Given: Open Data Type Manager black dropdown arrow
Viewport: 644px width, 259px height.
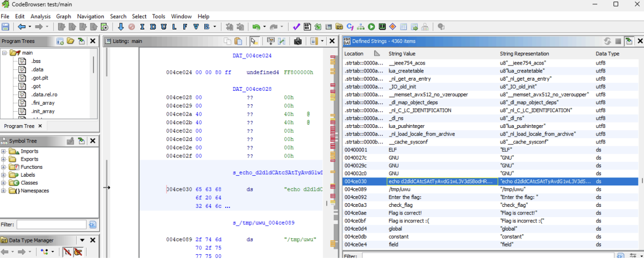Looking at the screenshot, I should tap(82, 241).
